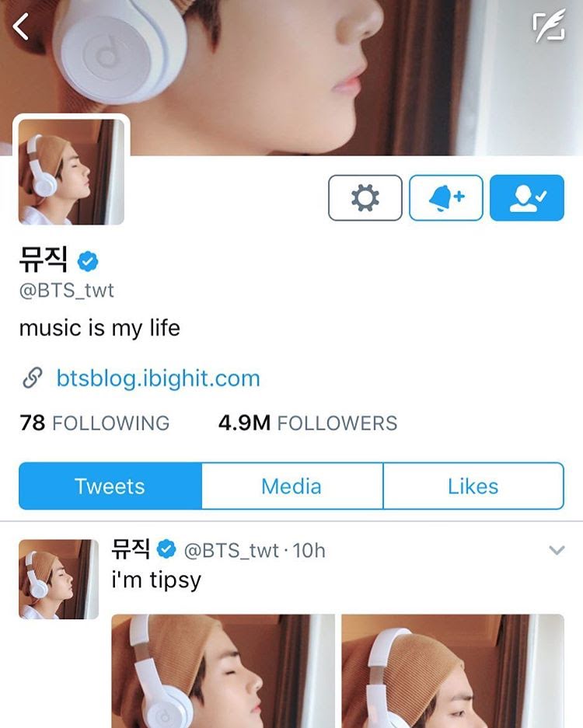Click verified badge next to profile name
The width and height of the screenshot is (583, 728).
88,261
